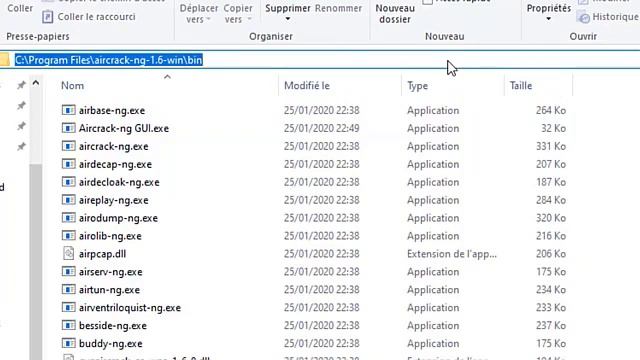This screenshot has height=360, width=640.
Task: Select the airbase-ng.exe file name
Action: (x=112, y=111)
